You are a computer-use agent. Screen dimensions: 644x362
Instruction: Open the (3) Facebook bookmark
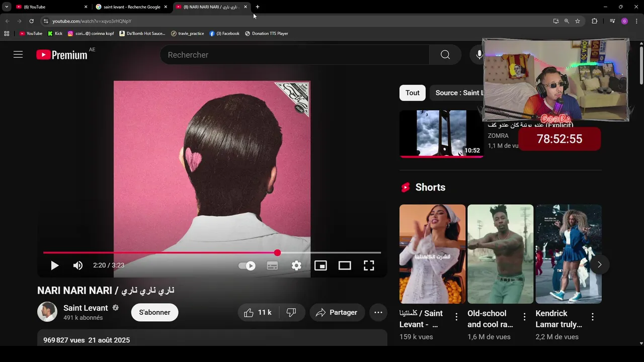224,34
